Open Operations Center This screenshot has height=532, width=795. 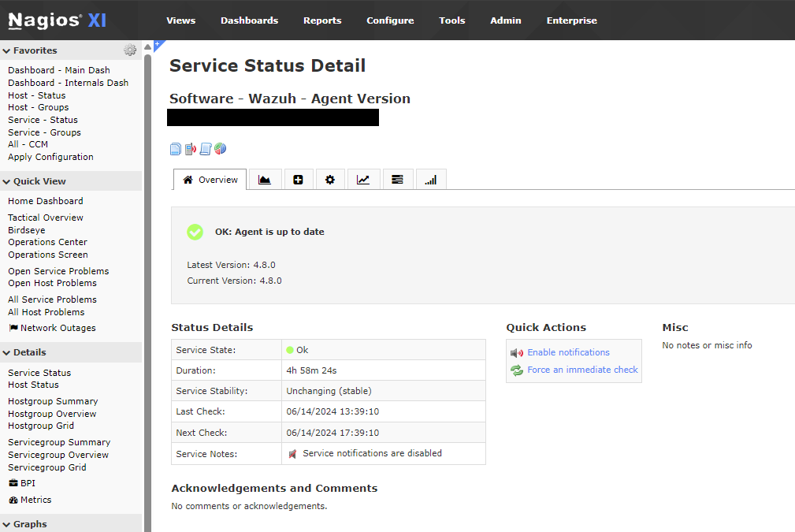(47, 242)
